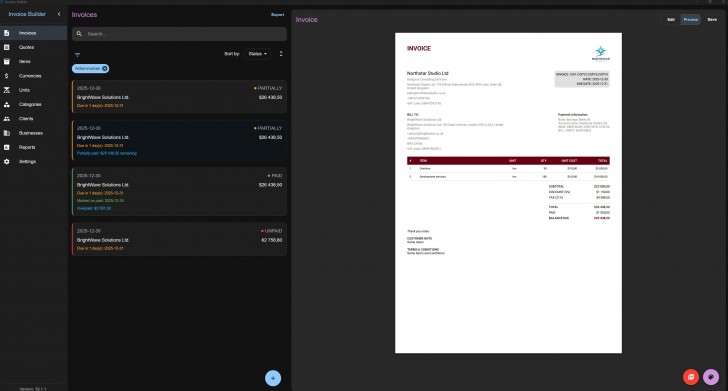728x391 pixels.
Task: Click the Items box icon
Action: [x=6, y=61]
